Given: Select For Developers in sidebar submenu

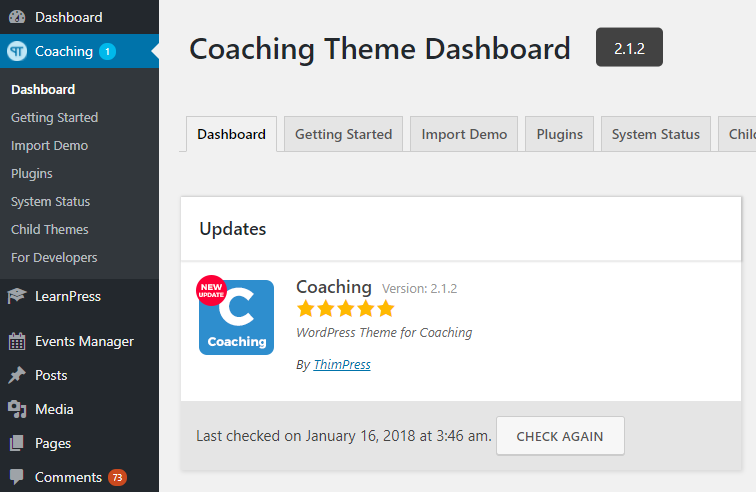Looking at the screenshot, I should pos(54,258).
